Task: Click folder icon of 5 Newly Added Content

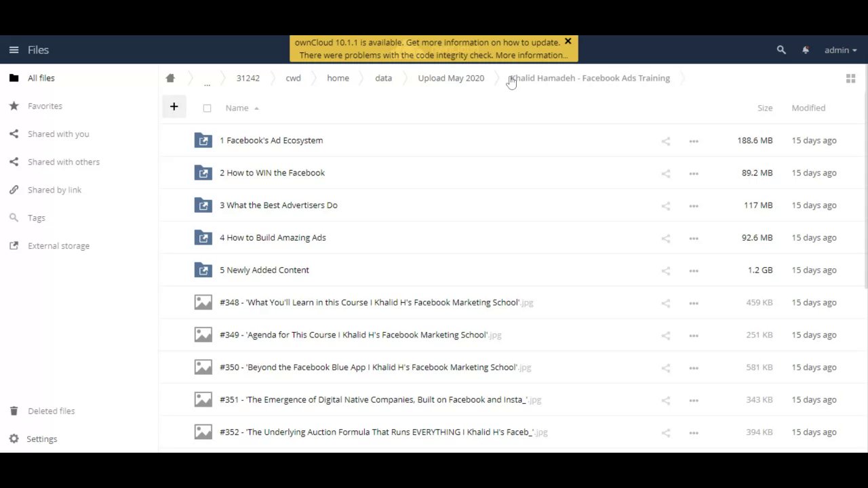Action: (203, 270)
